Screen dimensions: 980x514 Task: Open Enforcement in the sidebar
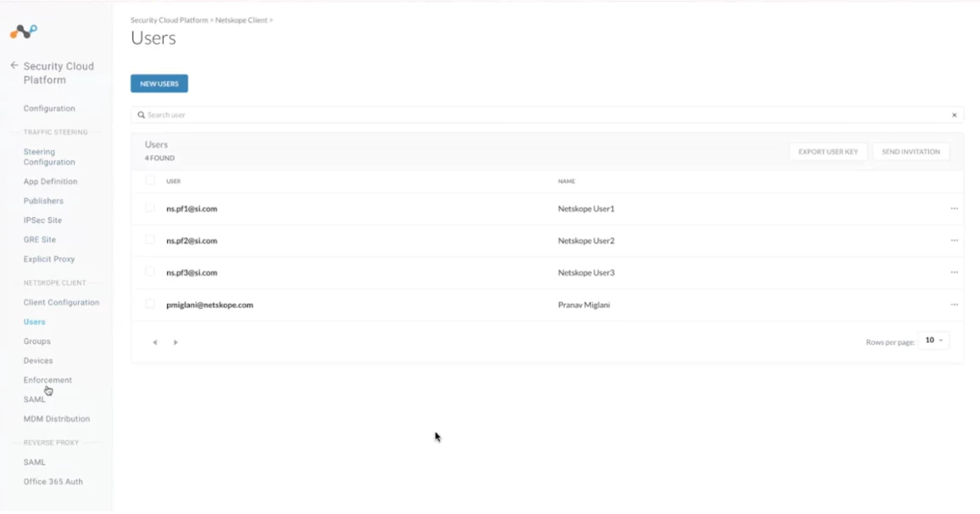click(x=47, y=380)
